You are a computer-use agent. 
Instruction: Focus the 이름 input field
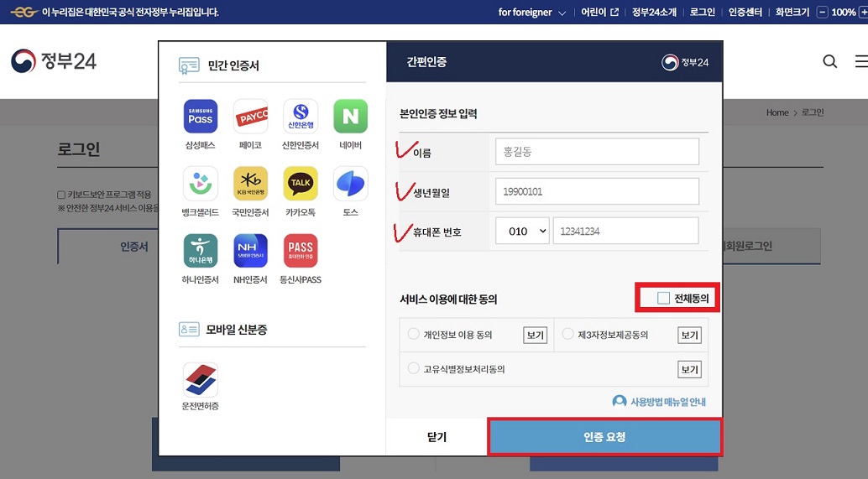598,152
